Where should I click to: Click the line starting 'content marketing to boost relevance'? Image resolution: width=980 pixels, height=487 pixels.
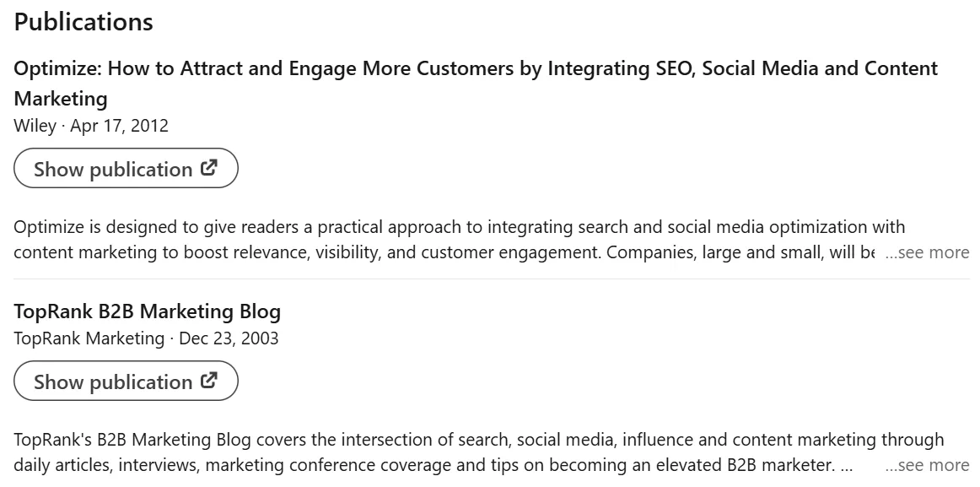pos(444,252)
